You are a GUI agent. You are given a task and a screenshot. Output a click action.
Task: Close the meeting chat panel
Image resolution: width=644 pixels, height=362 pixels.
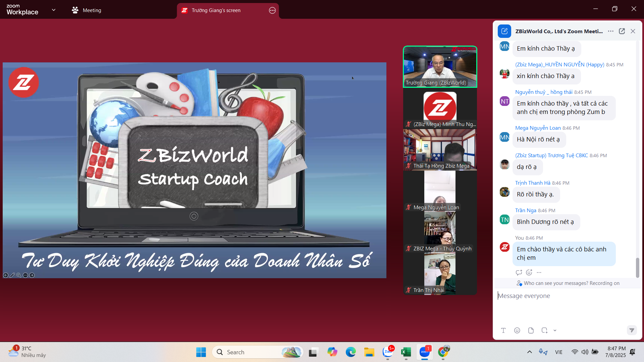633,31
